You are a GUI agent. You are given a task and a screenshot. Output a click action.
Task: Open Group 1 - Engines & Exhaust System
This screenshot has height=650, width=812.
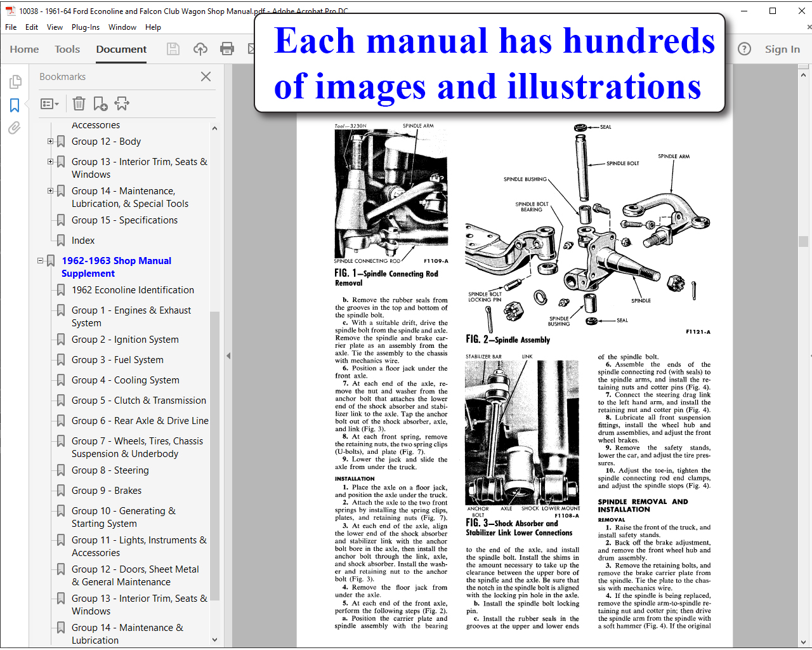(x=131, y=317)
